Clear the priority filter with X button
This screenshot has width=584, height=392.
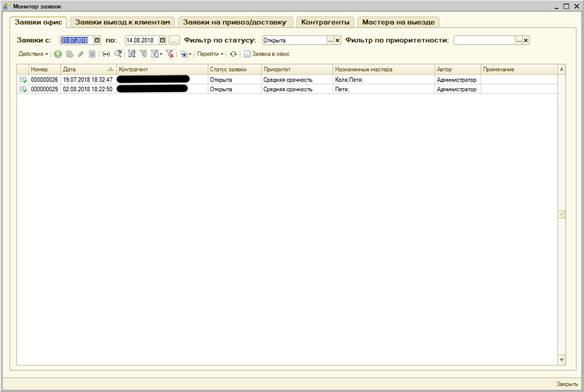coord(525,40)
